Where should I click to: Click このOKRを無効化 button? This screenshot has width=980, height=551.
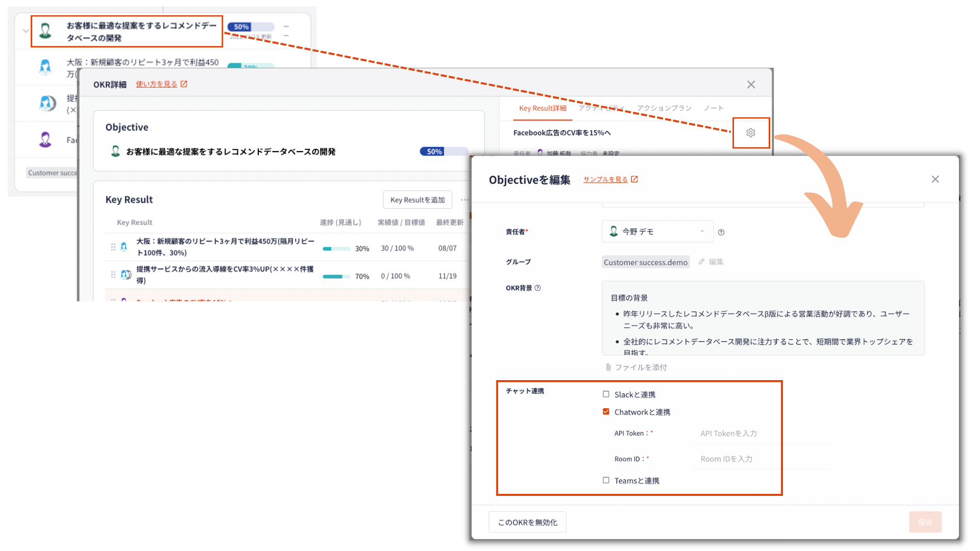pos(527,522)
